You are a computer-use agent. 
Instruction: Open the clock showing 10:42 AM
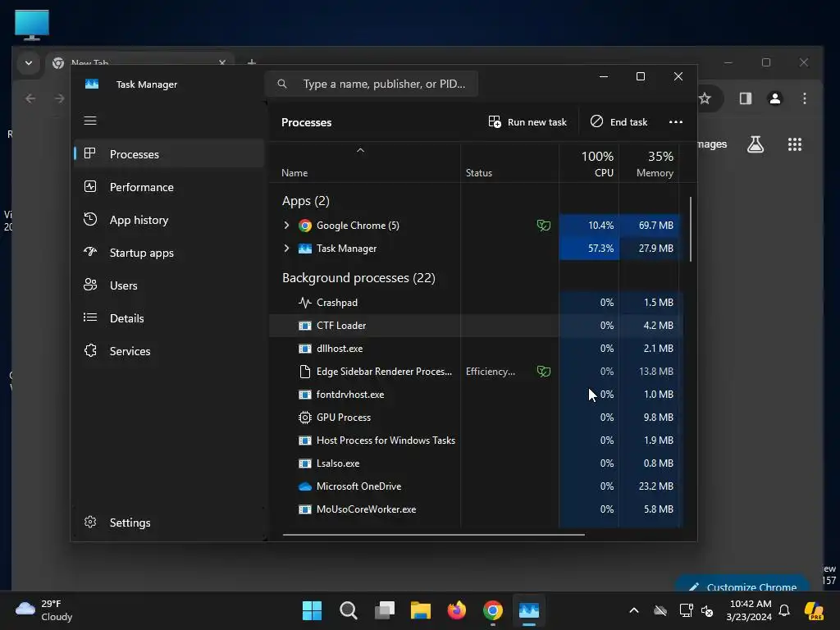point(749,610)
